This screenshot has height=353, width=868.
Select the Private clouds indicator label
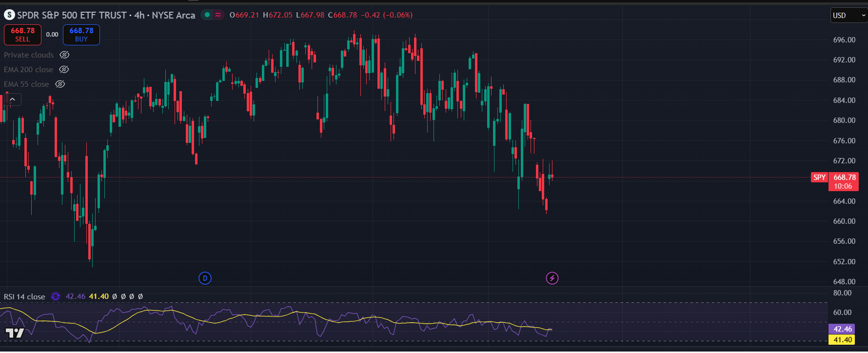click(29, 55)
